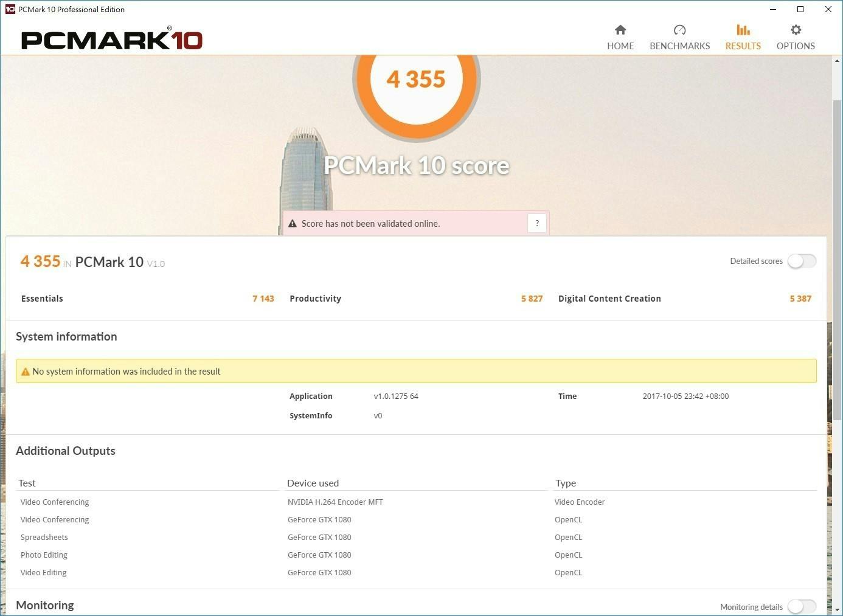Screen dimensions: 843x616
Task: Click the scrollbar up arrow
Action: 837,61
